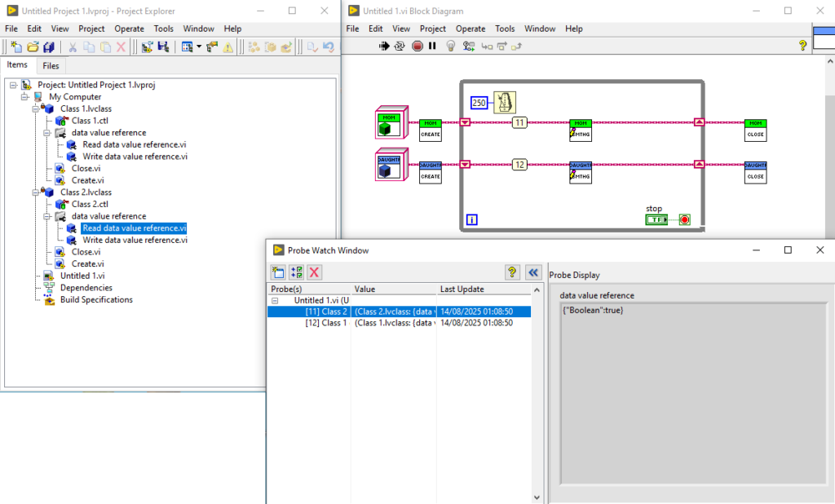Click the Value column header
This screenshot has width=835, height=504.
point(394,289)
